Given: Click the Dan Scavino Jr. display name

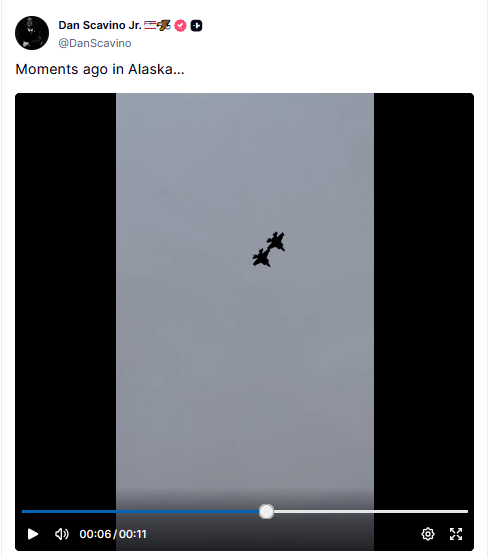Looking at the screenshot, I should [x=100, y=25].
